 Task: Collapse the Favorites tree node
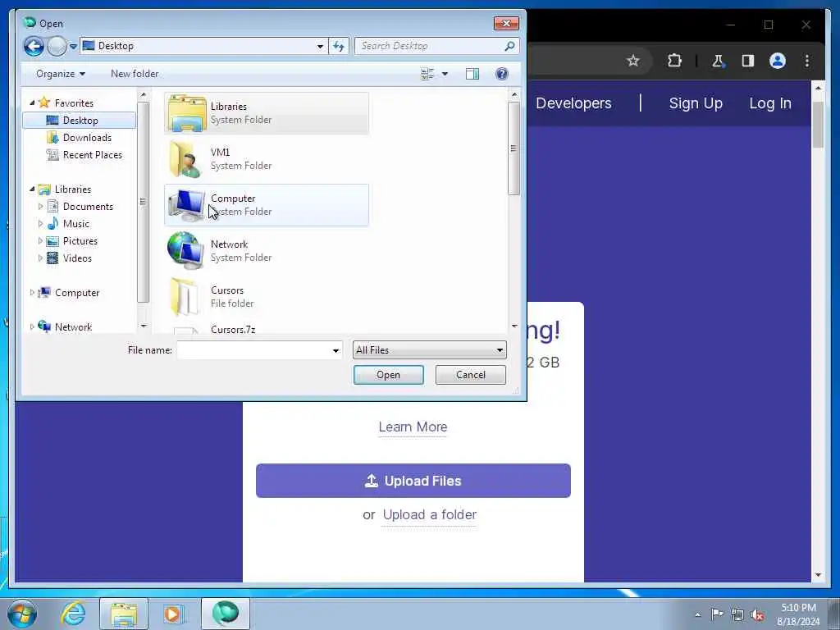[32, 103]
